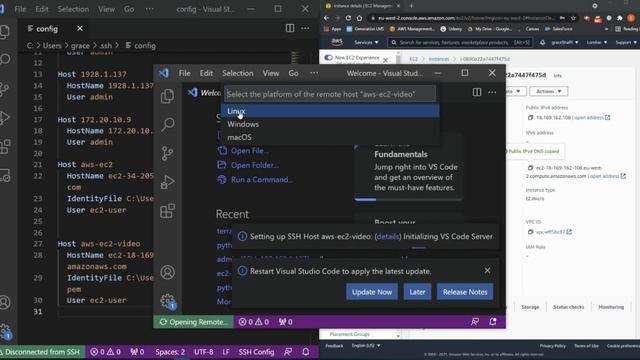Open the instance Actions dropdown
The height and width of the screenshot is (360, 640).
tap(549, 91)
